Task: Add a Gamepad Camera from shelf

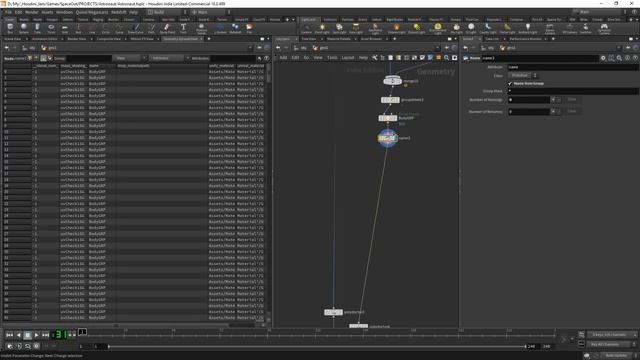Action: pyautogui.click(x=604, y=29)
